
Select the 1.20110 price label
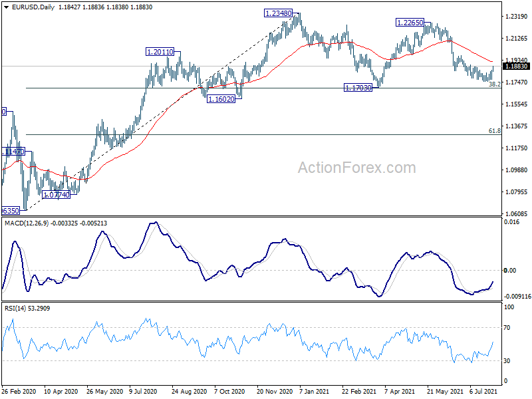[x=160, y=52]
